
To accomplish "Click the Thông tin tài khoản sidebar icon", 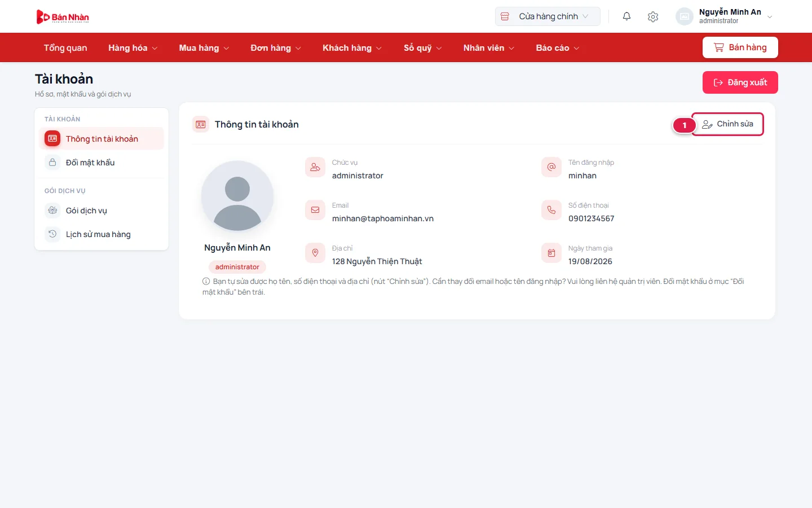I will 52,139.
